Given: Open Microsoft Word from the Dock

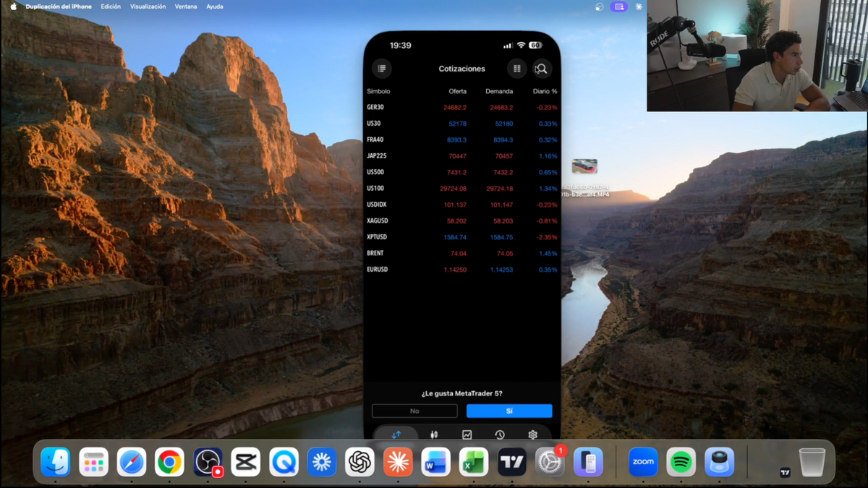Looking at the screenshot, I should 436,462.
